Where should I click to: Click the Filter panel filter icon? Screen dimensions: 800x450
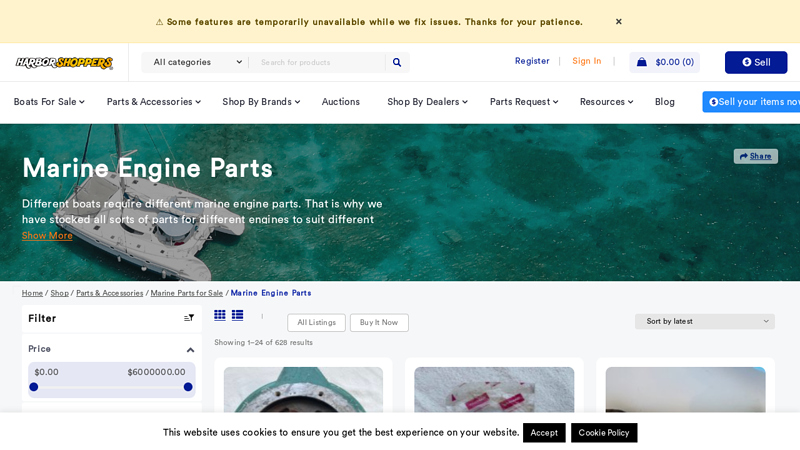tap(189, 318)
